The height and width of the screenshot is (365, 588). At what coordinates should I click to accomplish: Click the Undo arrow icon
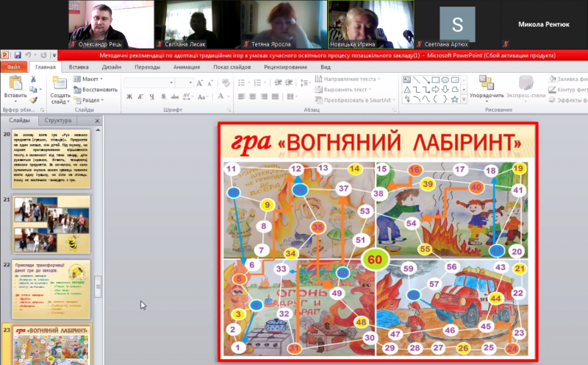click(x=28, y=55)
